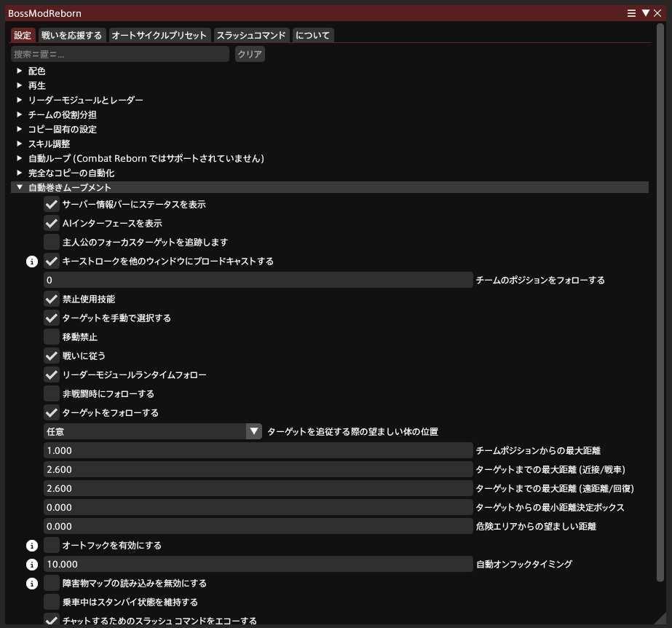Click 危険エリアからの望ましい距離 field
Image resolution: width=672 pixels, height=628 pixels.
(258, 526)
